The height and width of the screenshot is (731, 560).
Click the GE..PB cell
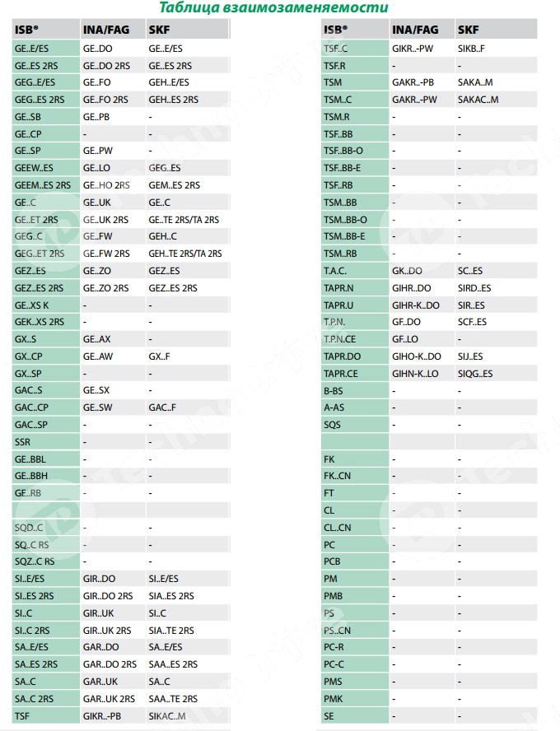pos(96,117)
